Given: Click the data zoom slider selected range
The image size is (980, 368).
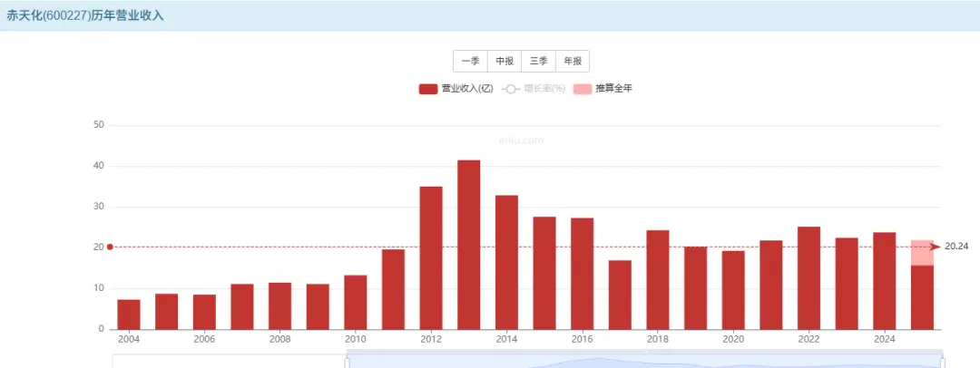Looking at the screenshot, I should pyautogui.click(x=644, y=360).
